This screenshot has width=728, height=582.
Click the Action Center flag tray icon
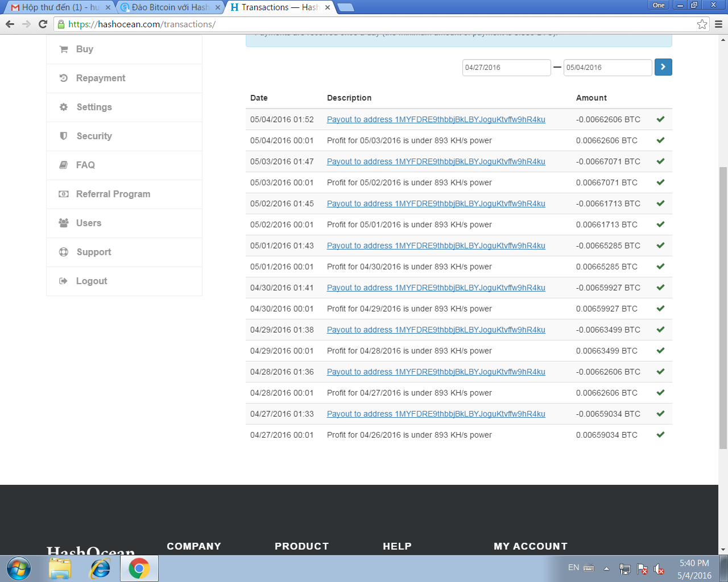pos(642,569)
